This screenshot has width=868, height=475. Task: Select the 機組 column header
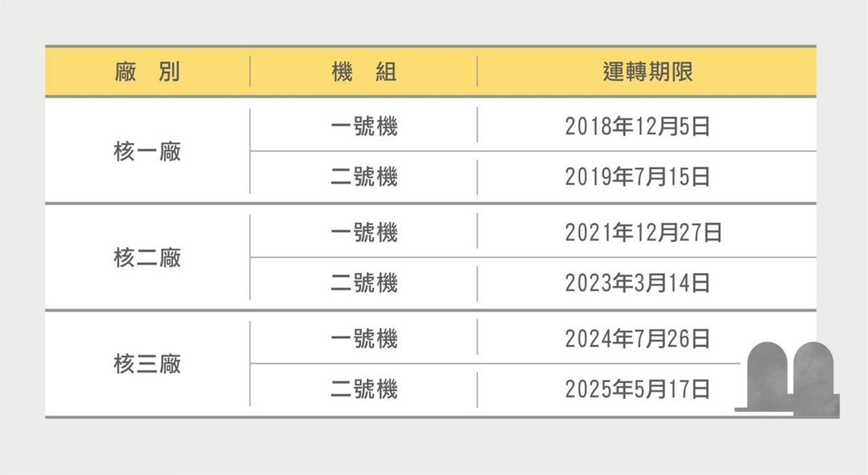[x=364, y=72]
